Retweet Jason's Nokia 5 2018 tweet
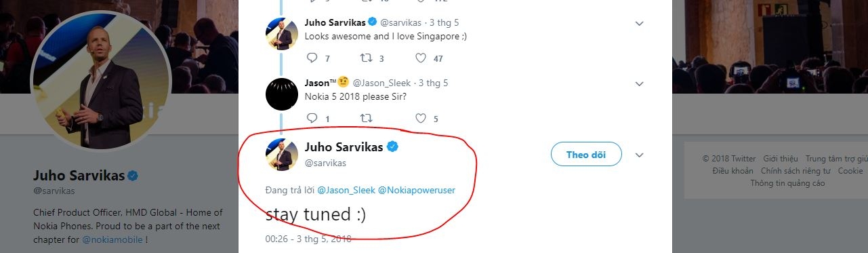This screenshot has height=253, width=868. pyautogui.click(x=367, y=118)
